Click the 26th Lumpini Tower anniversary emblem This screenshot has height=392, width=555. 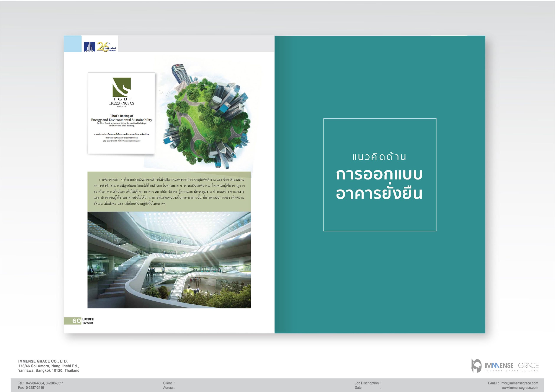106,47
